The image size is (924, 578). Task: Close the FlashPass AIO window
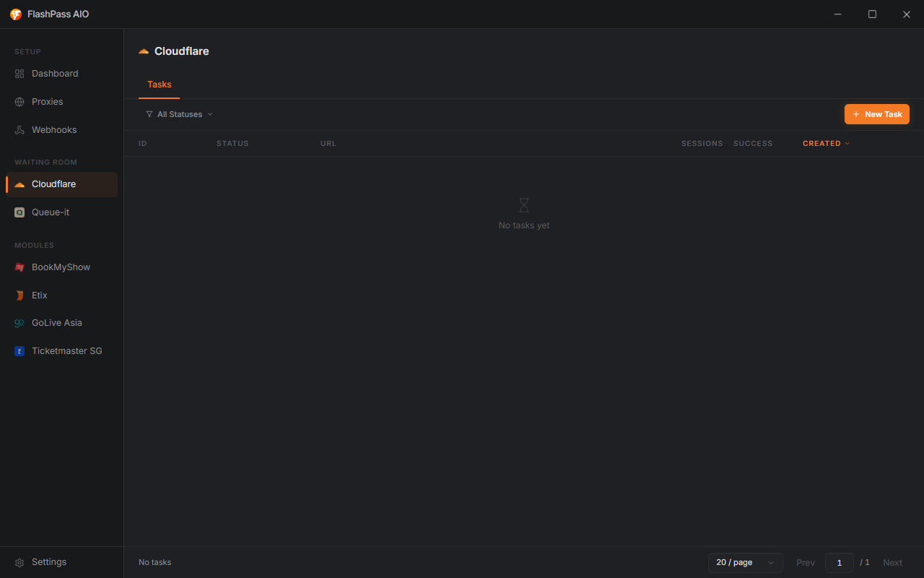[x=907, y=14]
